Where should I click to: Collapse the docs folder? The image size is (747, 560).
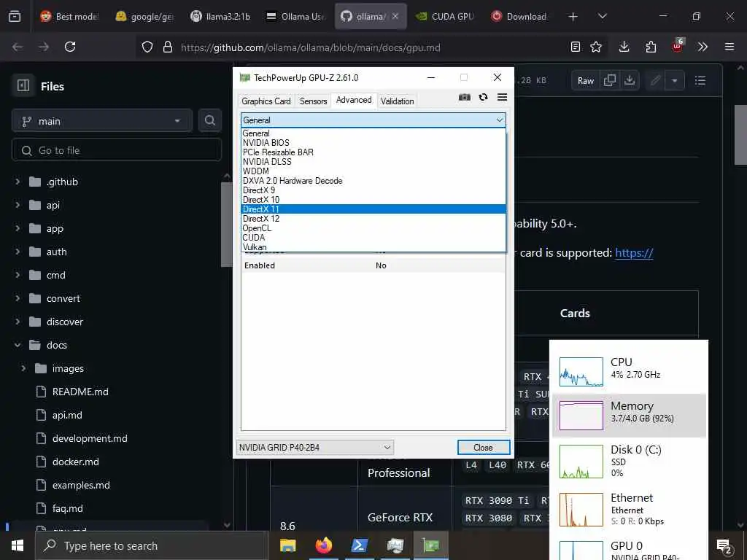pyautogui.click(x=18, y=345)
